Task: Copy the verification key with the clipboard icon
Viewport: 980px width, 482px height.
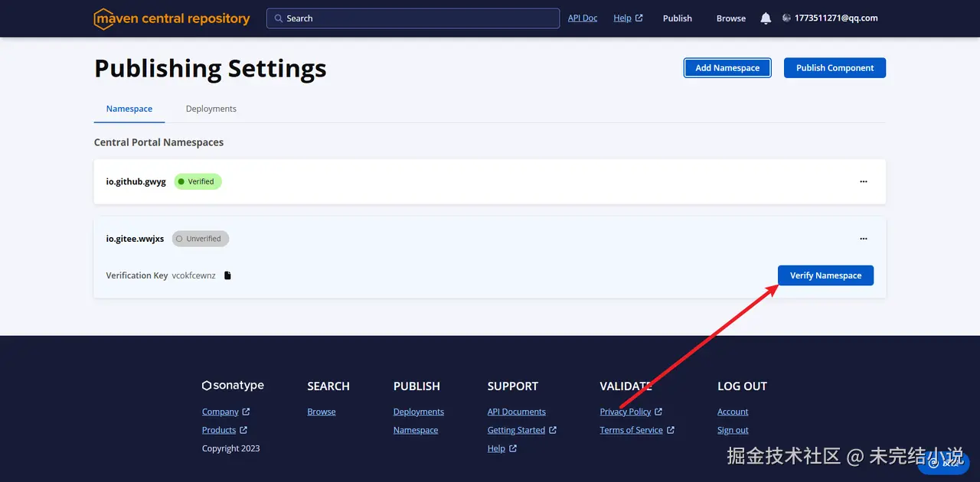Action: [x=227, y=275]
